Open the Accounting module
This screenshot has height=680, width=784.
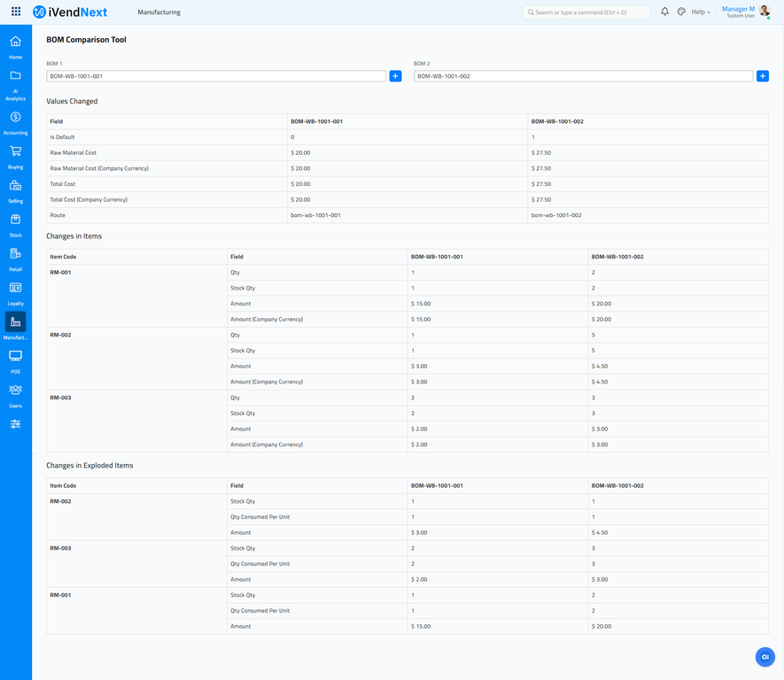pyautogui.click(x=15, y=123)
